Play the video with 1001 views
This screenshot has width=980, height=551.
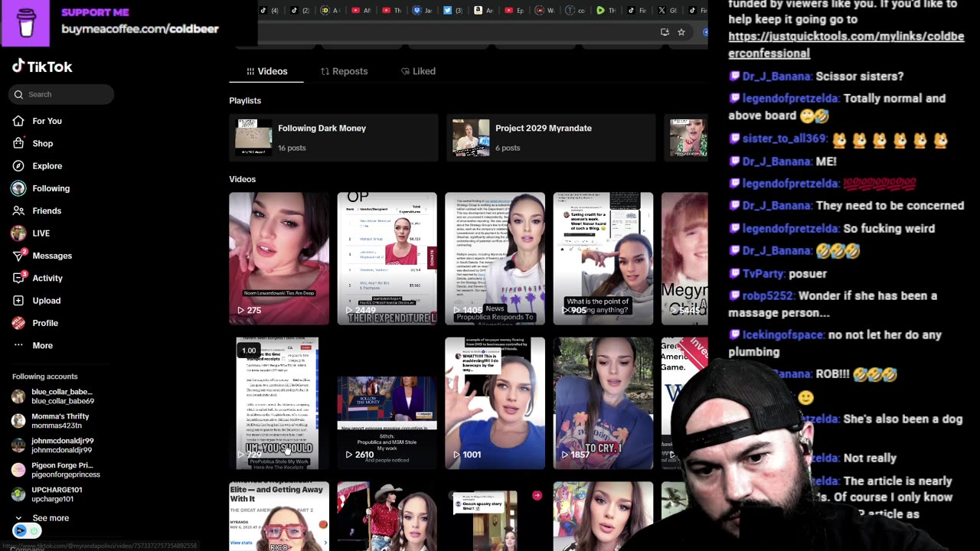click(495, 403)
